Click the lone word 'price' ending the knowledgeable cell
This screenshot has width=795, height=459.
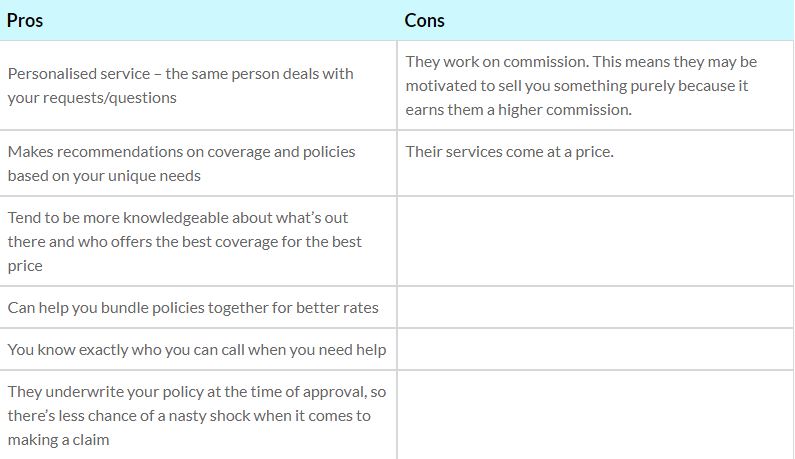25,266
